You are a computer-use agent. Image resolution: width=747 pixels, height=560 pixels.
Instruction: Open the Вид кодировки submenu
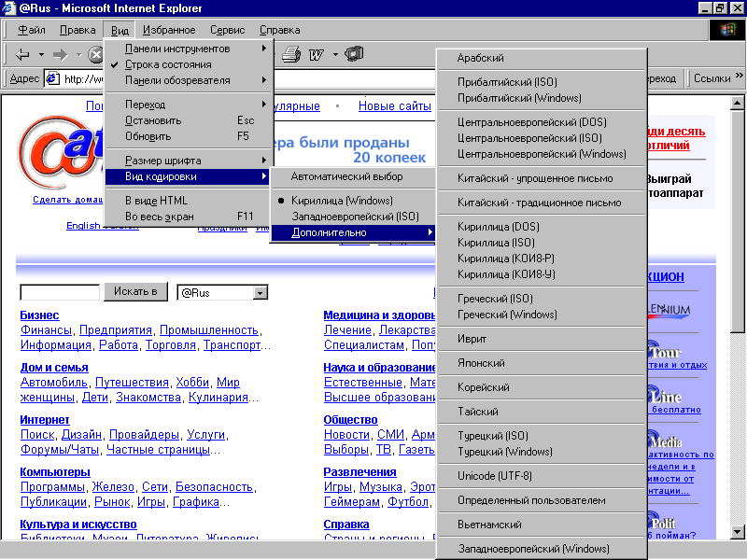pos(189,176)
